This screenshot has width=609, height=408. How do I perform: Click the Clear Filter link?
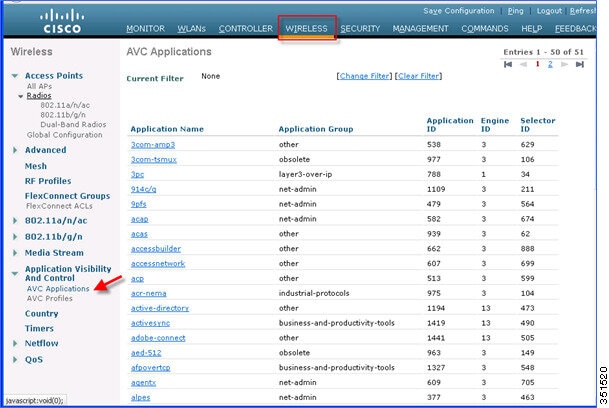[419, 76]
